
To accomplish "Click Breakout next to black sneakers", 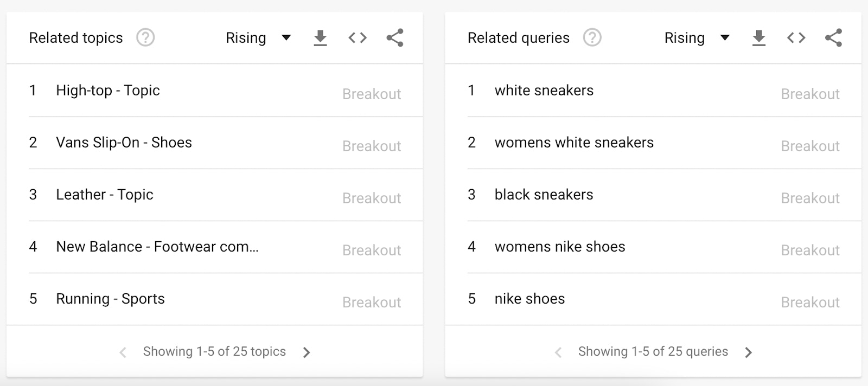I will pos(810,198).
